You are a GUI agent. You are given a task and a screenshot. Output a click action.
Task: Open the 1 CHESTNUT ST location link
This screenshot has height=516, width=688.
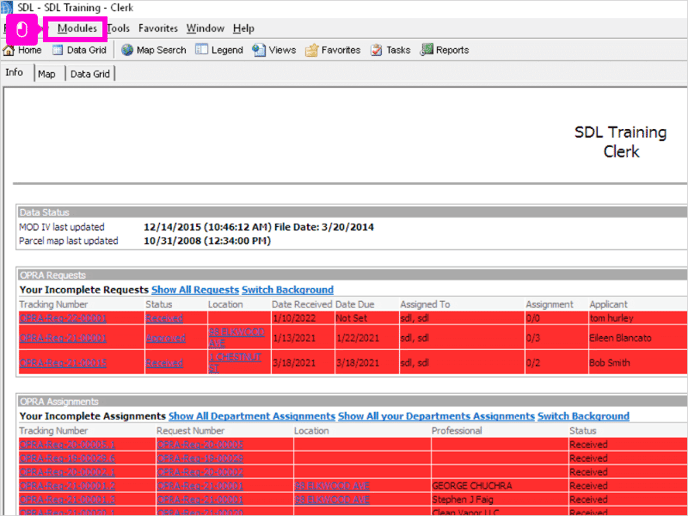point(235,362)
